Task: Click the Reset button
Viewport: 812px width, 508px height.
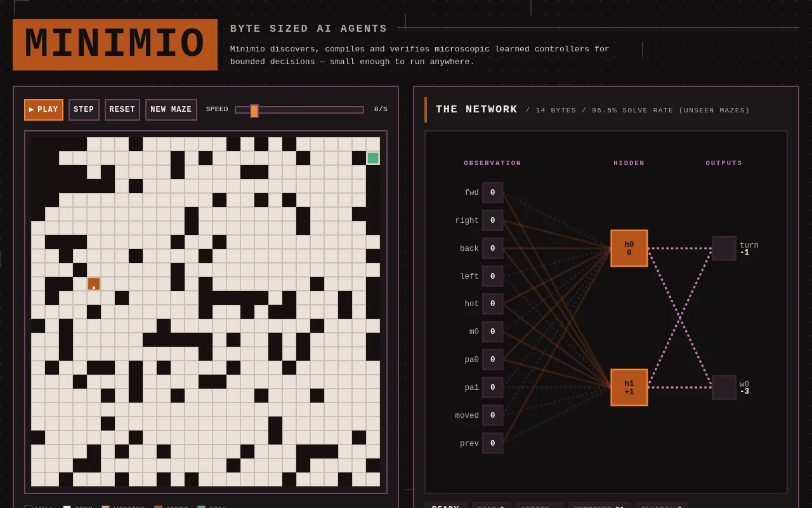Action: click(122, 110)
